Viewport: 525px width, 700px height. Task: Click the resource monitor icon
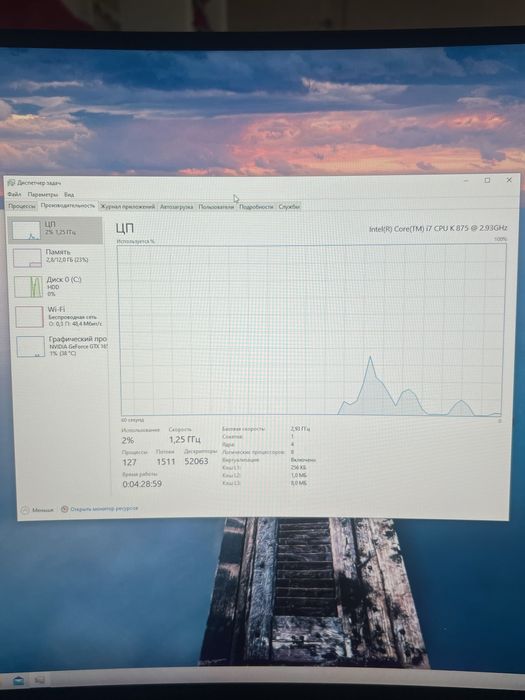click(x=65, y=509)
